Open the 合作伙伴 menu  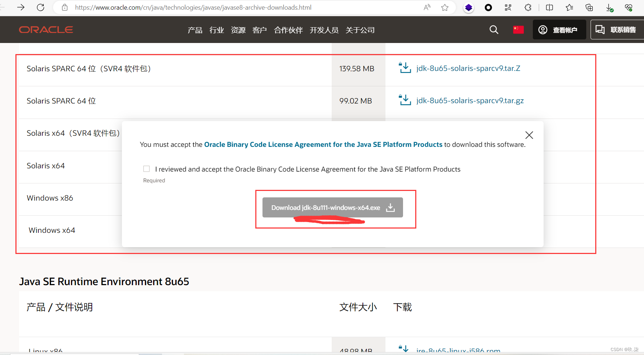pos(288,30)
